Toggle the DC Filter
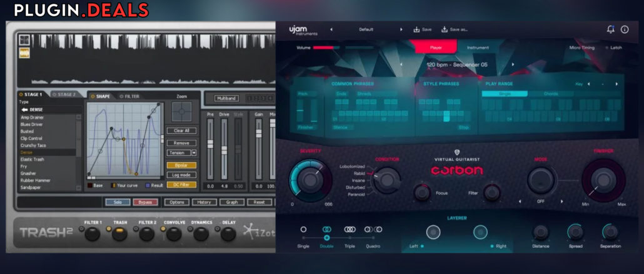This screenshot has height=274, width=644. (181, 185)
